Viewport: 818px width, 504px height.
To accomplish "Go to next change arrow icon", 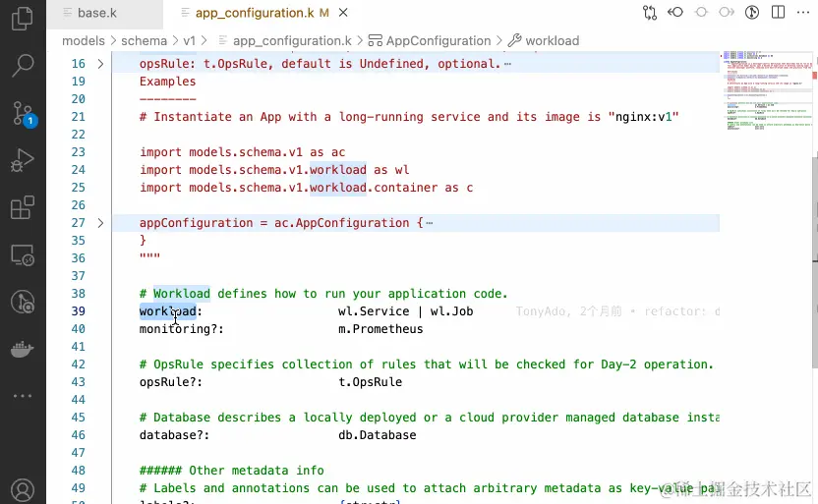I will [727, 12].
